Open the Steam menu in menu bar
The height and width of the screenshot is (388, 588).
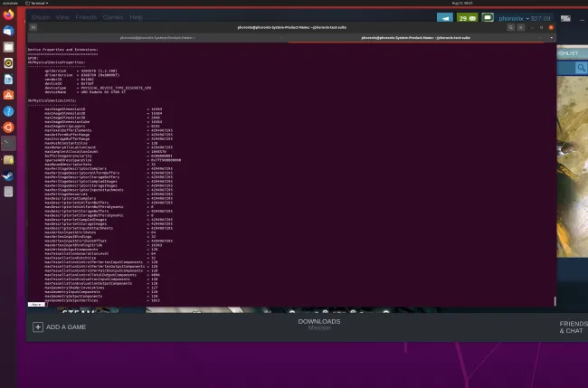[x=41, y=17]
